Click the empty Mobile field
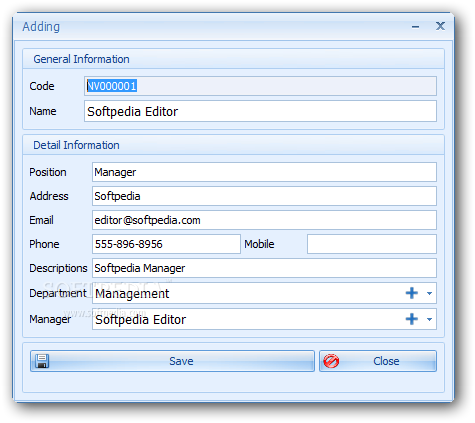475x423 pixels. [372, 244]
